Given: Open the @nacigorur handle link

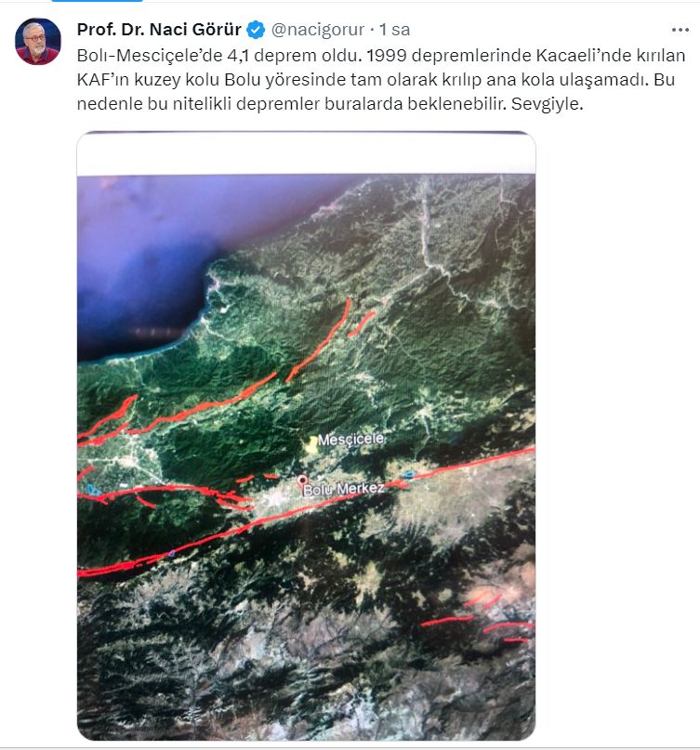Looking at the screenshot, I should 318,30.
